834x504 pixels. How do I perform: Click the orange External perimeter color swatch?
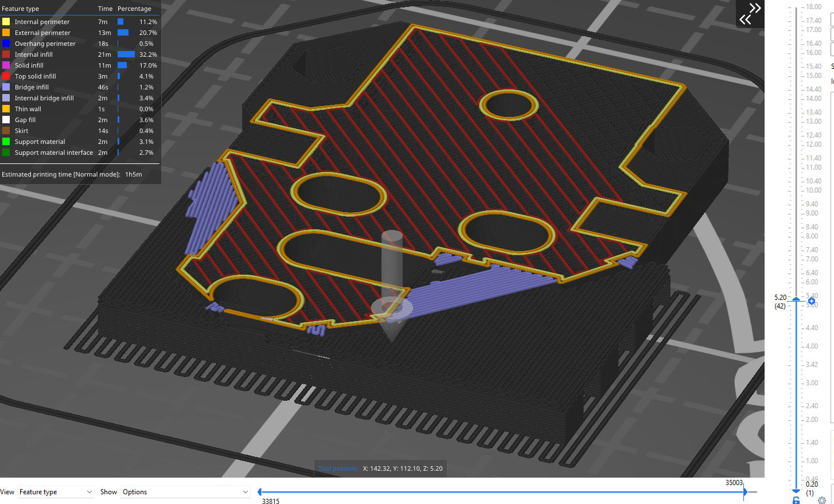(7, 32)
